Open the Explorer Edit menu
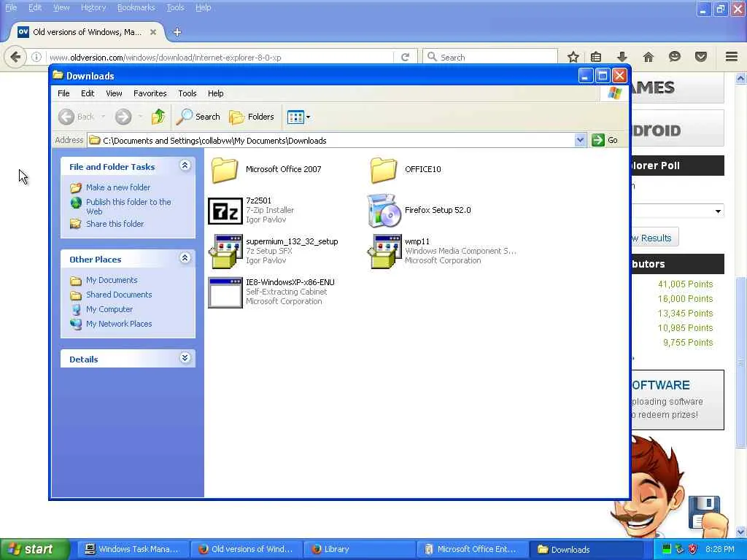 pyautogui.click(x=88, y=93)
